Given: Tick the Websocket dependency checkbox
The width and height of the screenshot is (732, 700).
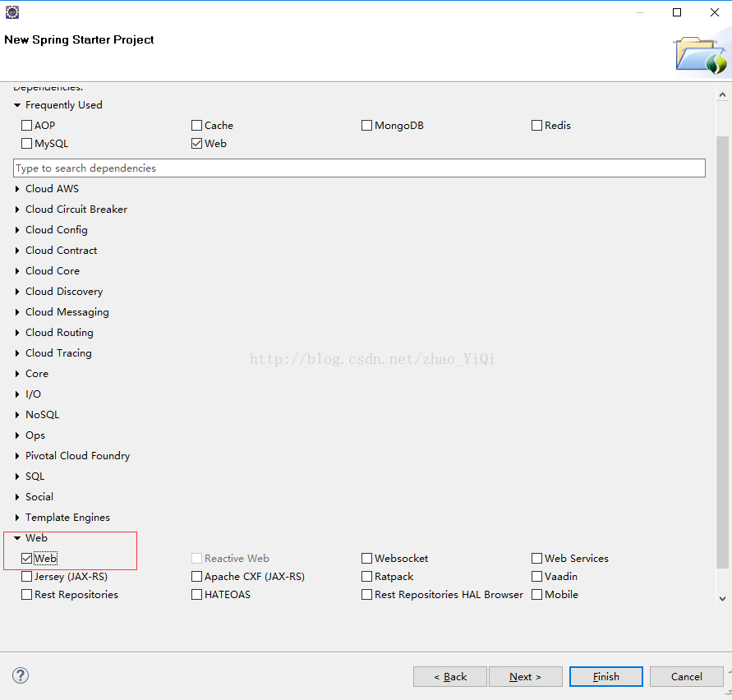Looking at the screenshot, I should 367,559.
